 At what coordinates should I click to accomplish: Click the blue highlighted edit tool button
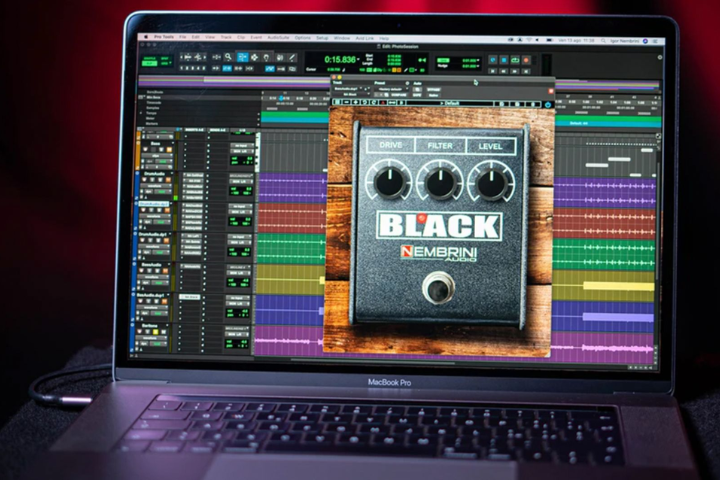(242, 57)
